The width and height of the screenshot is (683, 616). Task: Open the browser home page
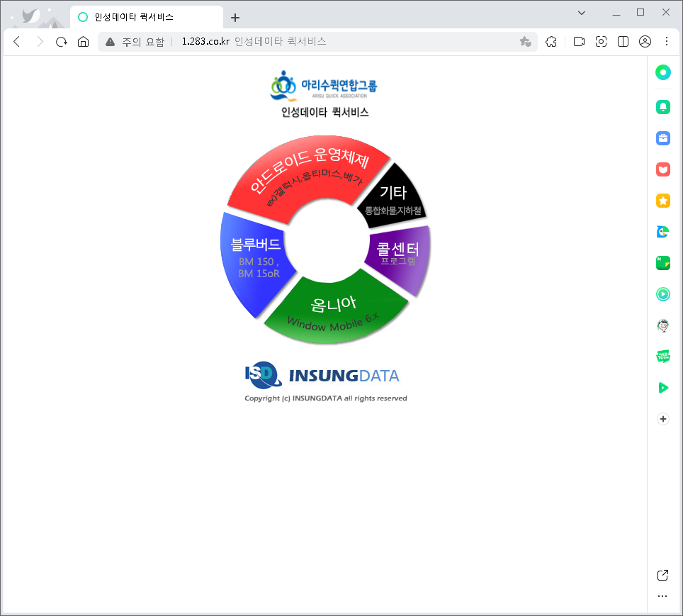point(83,42)
